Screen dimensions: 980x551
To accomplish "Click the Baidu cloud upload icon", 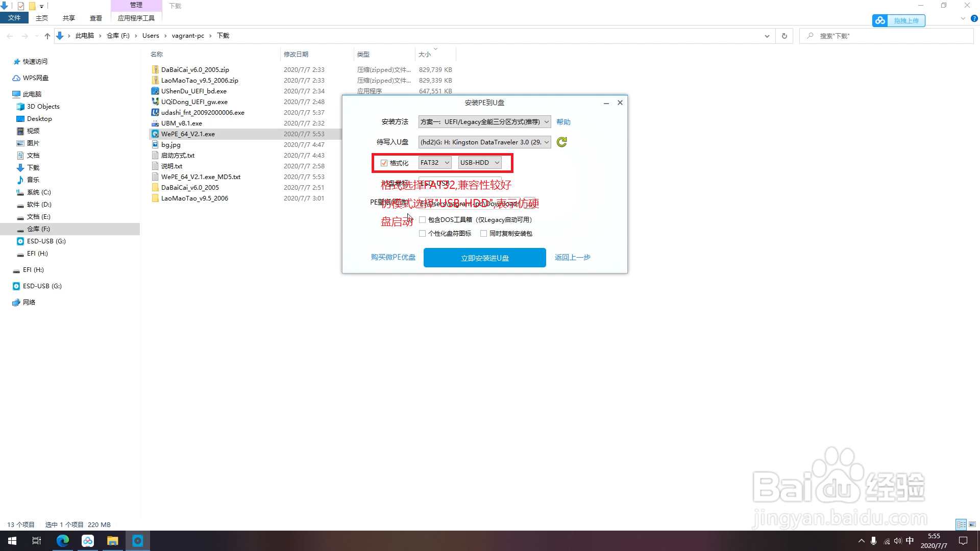I will point(880,20).
